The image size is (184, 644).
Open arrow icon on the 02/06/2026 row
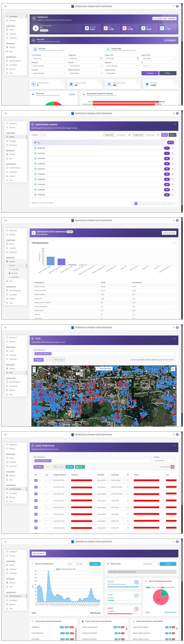pyautogui.click(x=172, y=148)
